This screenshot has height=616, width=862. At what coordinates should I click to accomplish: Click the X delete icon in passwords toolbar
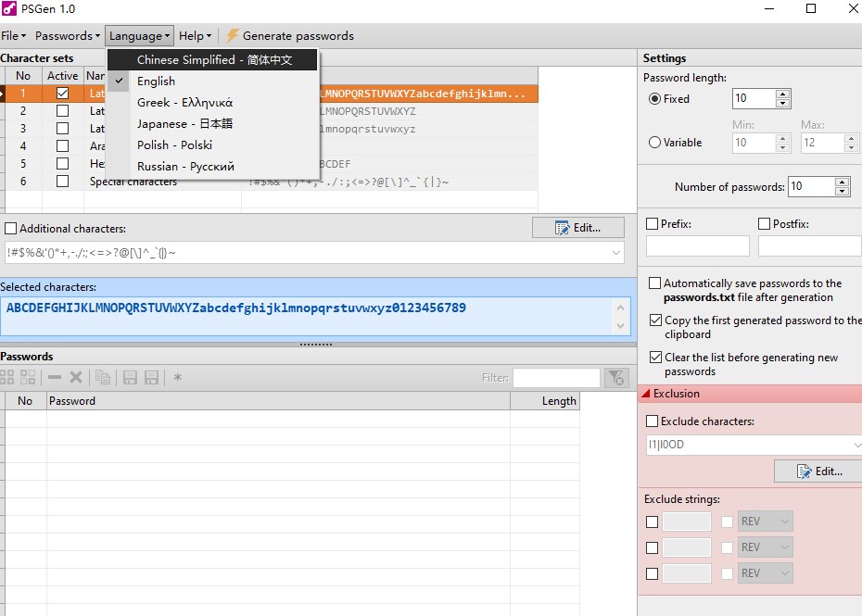pyautogui.click(x=76, y=378)
